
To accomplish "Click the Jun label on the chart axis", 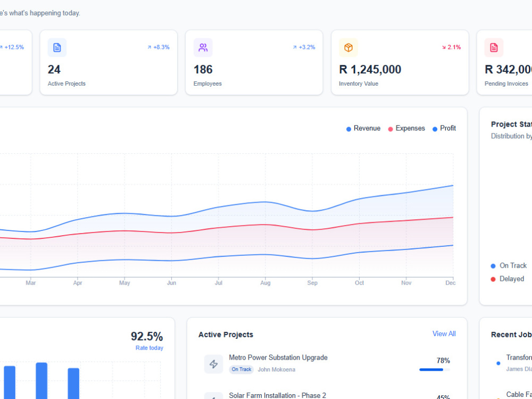I will pos(171,283).
